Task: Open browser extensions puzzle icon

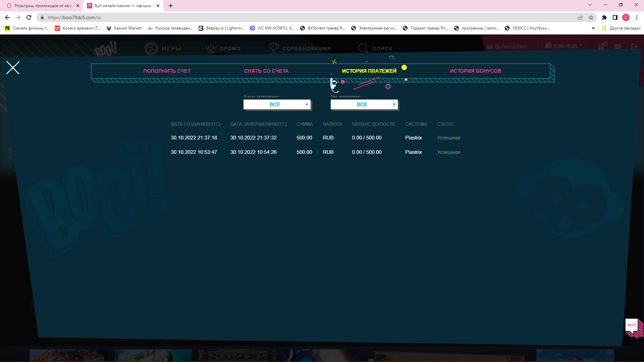Action: click(604, 17)
